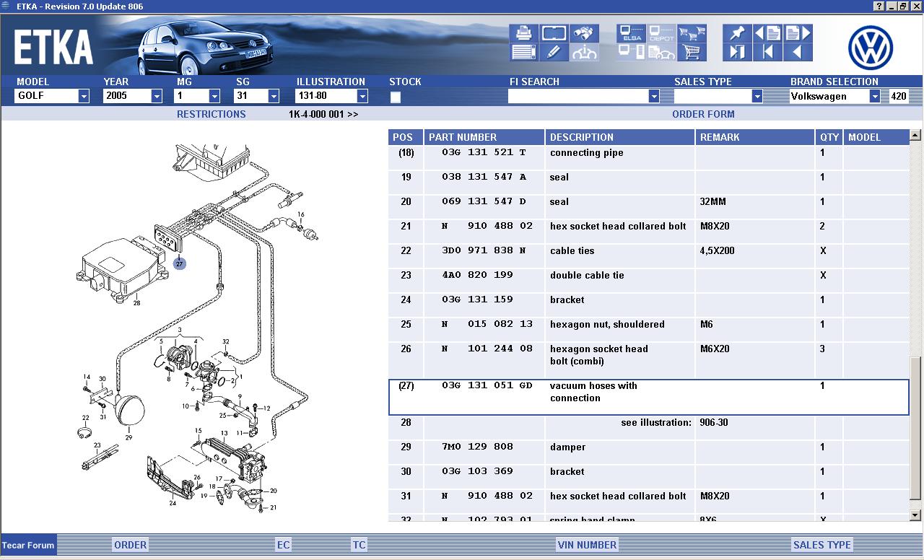Click illustration reference 906-30
Image resolution: width=924 pixels, height=560 pixels.
(x=713, y=422)
